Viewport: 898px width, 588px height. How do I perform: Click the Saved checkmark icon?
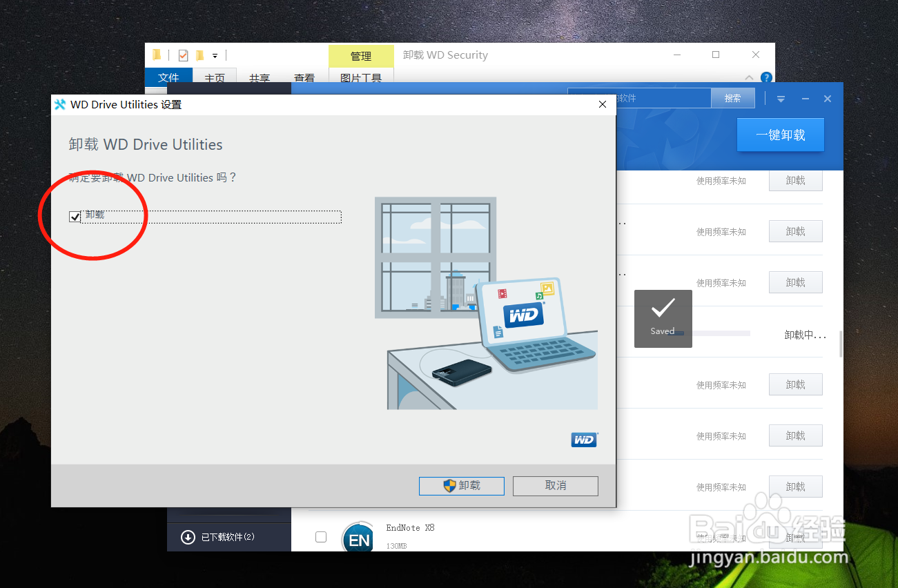coord(663,308)
